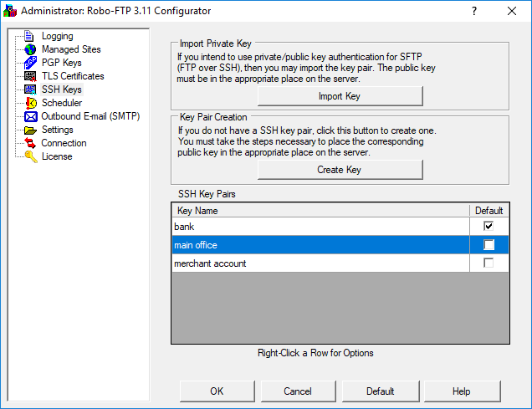Click the Create Key button

(340, 170)
